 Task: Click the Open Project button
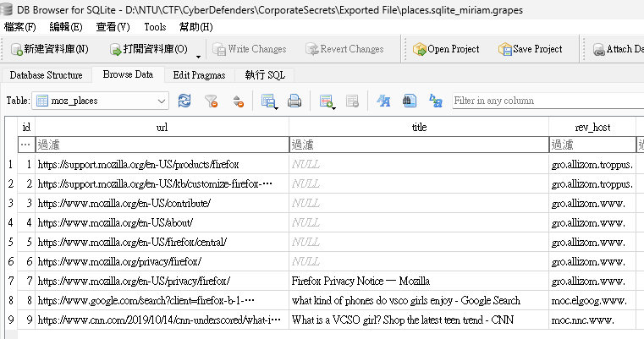446,49
